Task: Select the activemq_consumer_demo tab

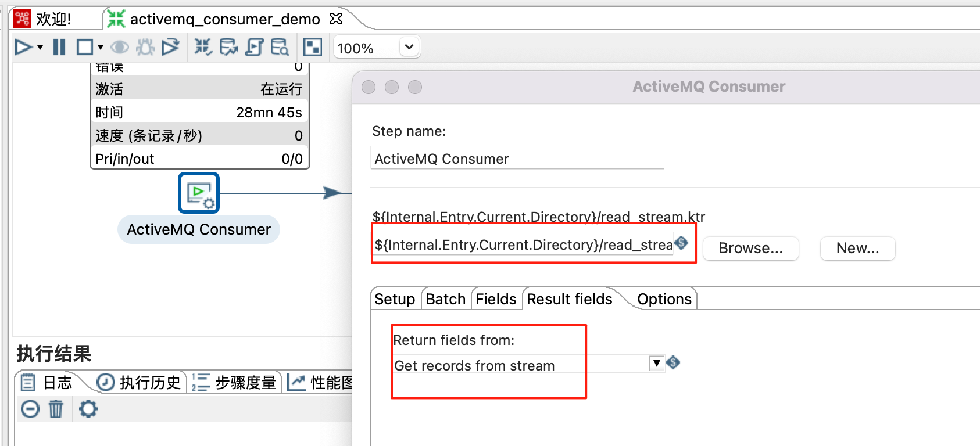Action: point(225,19)
